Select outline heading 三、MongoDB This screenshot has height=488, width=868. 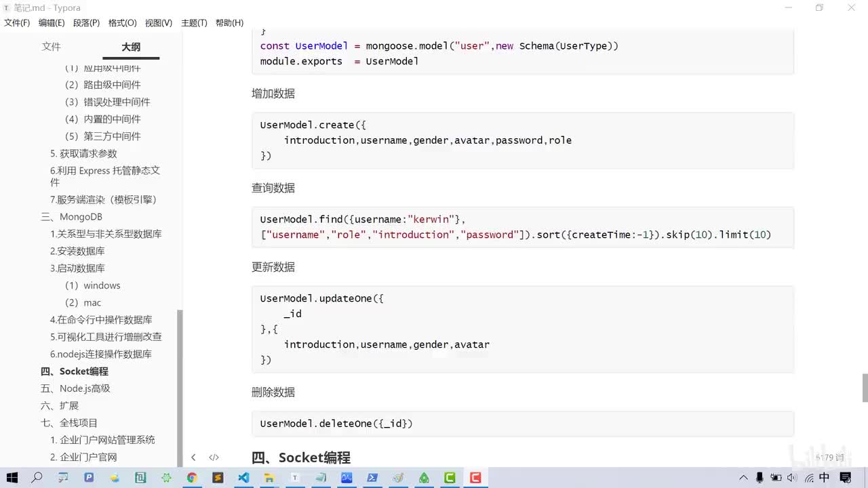(71, 217)
